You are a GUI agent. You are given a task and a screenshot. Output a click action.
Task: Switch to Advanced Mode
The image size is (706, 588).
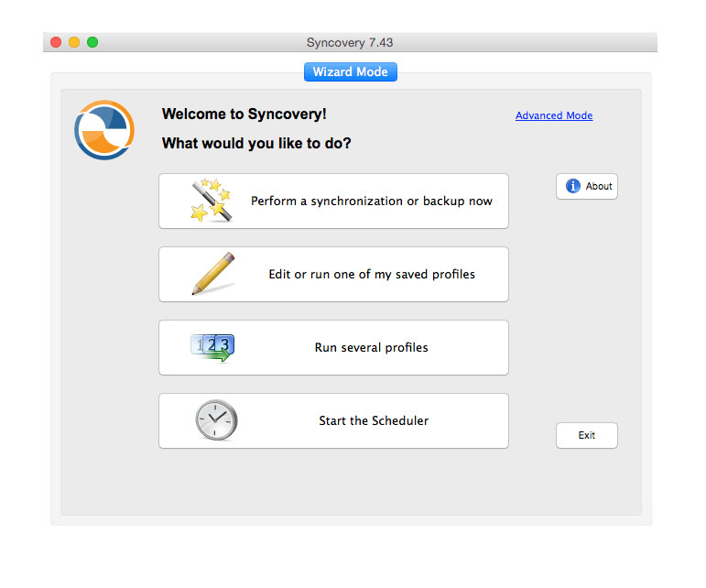pyautogui.click(x=553, y=115)
